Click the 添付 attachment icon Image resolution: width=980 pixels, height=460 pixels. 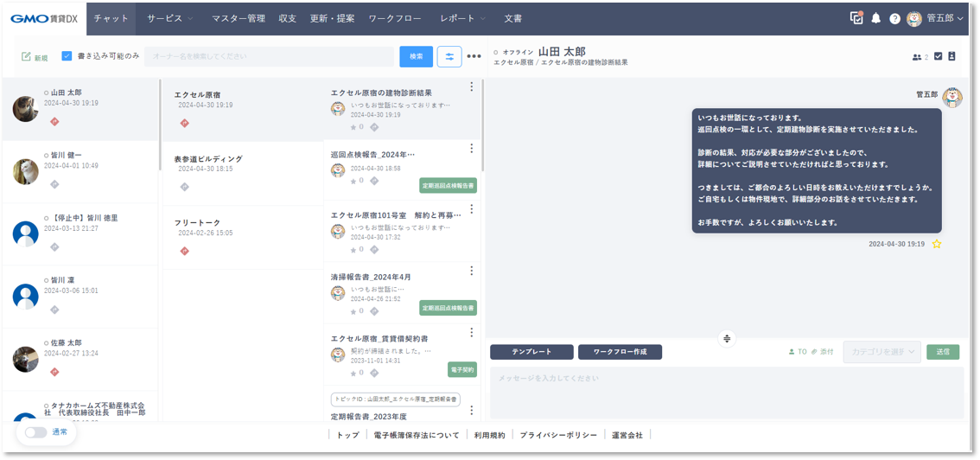coord(823,352)
